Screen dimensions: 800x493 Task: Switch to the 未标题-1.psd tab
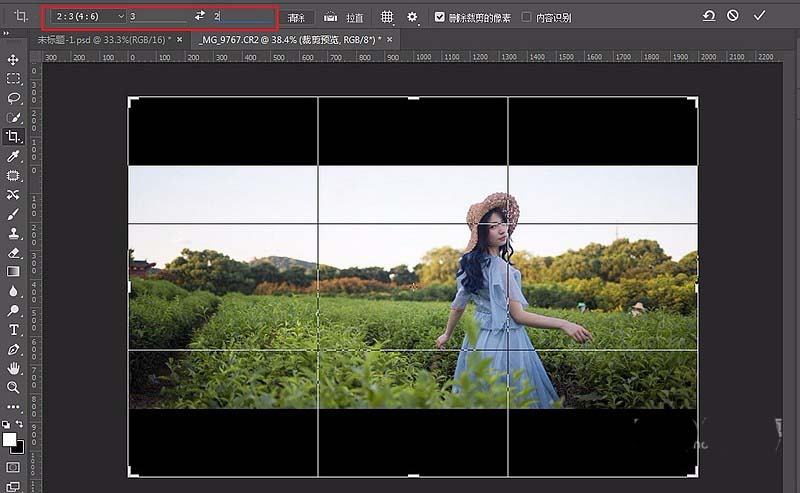[x=100, y=40]
